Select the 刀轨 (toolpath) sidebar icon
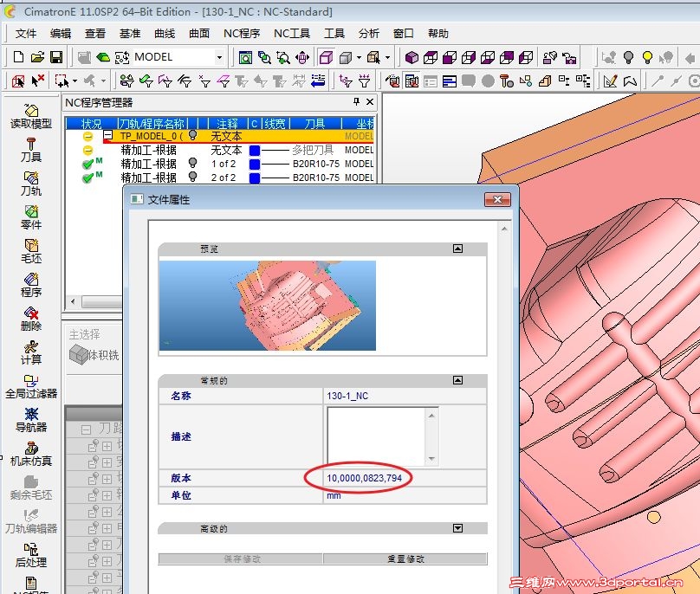This screenshot has height=594, width=700. (31, 184)
